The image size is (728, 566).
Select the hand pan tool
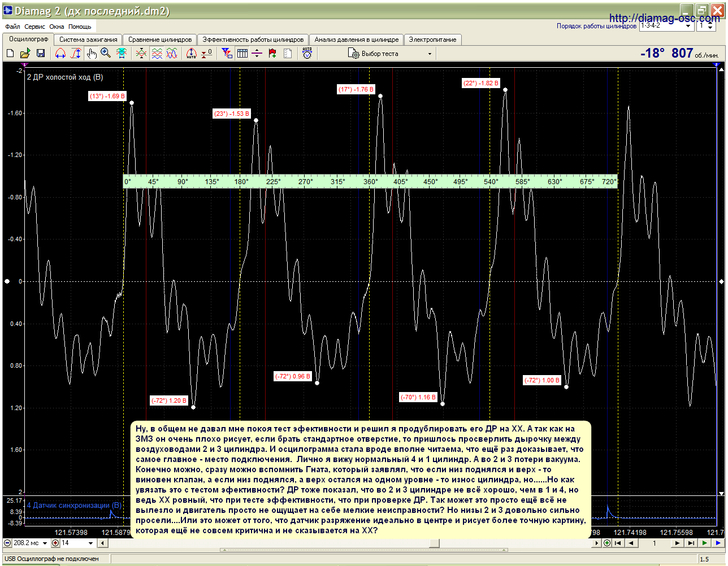click(92, 53)
